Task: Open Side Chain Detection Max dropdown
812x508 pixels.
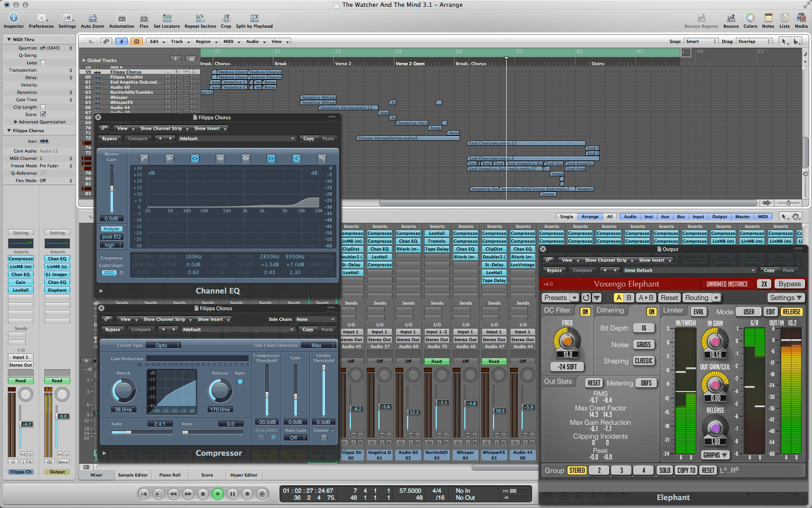Action: tap(318, 345)
